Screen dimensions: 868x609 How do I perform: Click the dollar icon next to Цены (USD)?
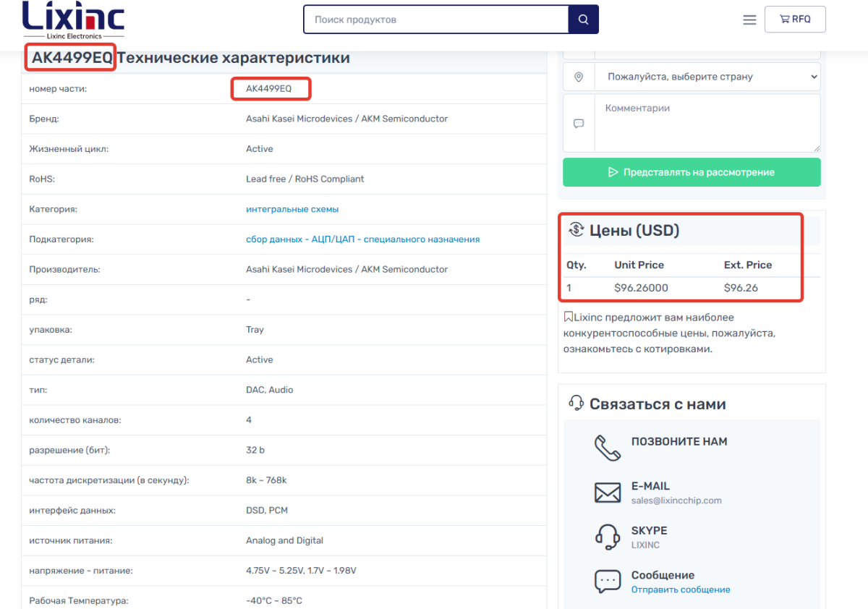[576, 230]
